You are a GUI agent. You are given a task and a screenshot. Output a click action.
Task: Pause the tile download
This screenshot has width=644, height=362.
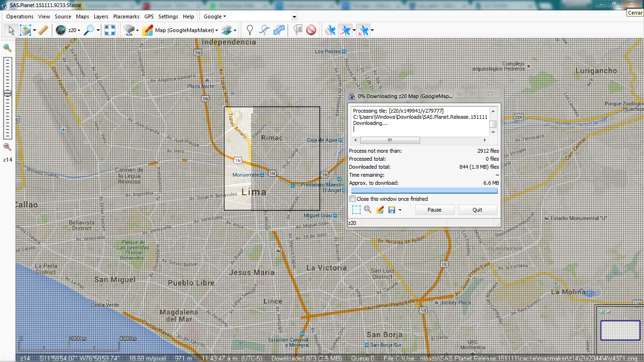(435, 210)
